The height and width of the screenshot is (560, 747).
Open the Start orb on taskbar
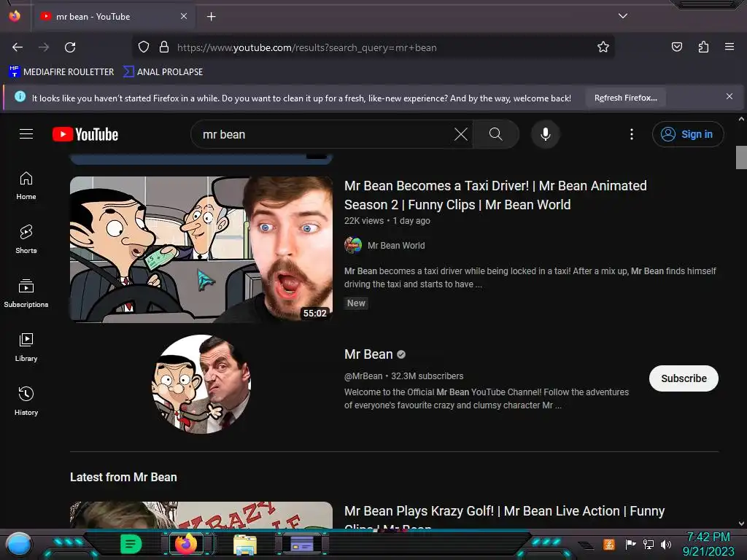[19, 544]
